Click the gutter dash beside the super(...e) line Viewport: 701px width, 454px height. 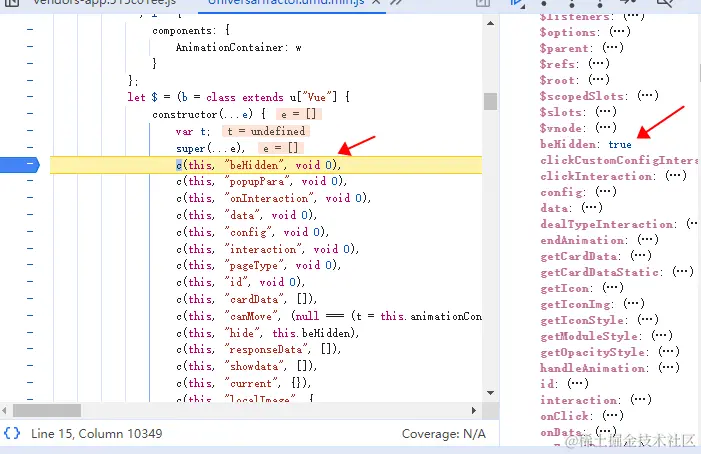click(x=30, y=147)
